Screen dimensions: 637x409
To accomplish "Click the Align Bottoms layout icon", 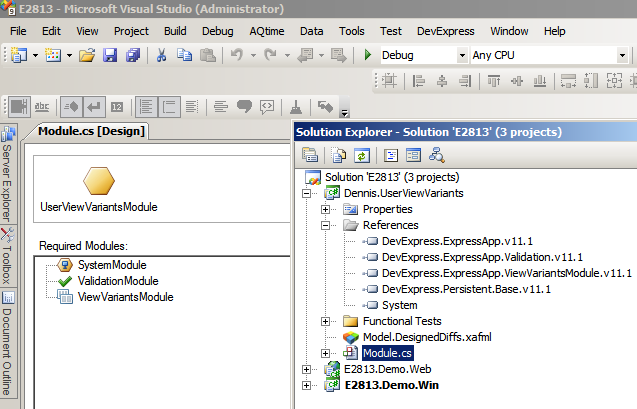I will [x=540, y=80].
